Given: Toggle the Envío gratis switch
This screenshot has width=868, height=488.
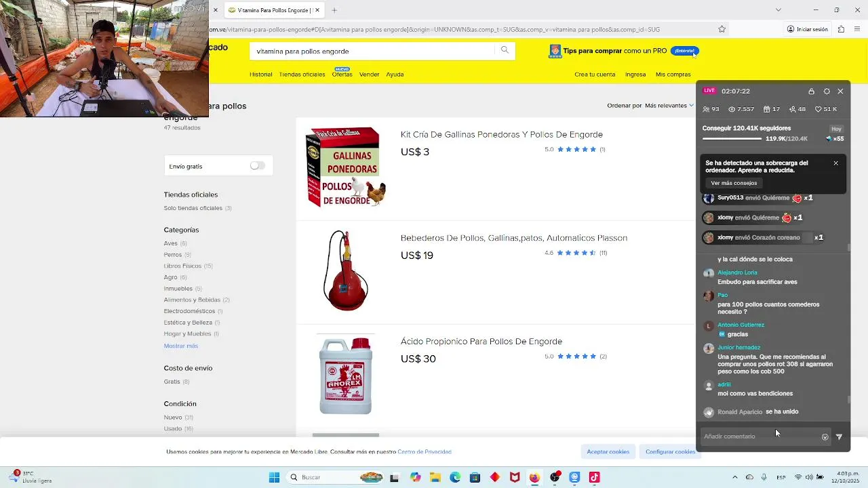Looking at the screenshot, I should [258, 166].
